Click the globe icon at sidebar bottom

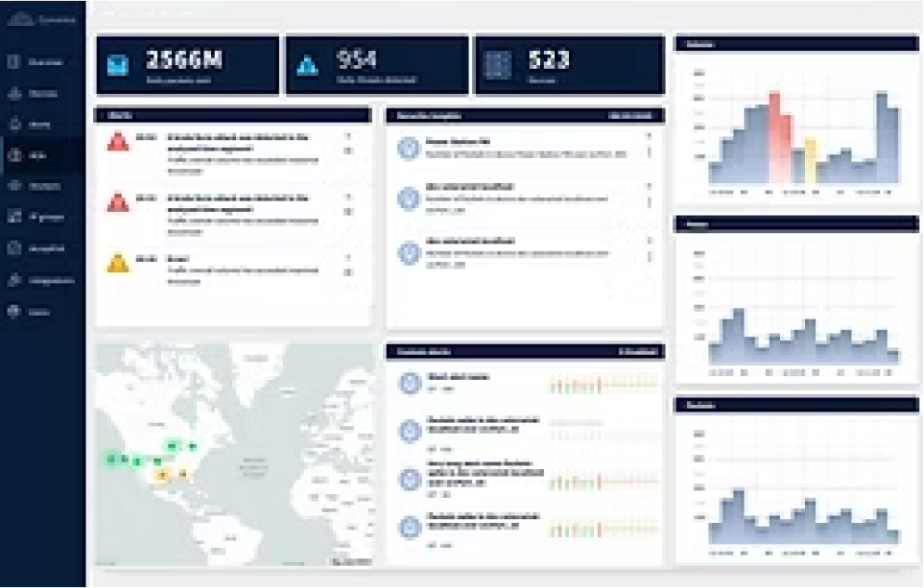pos(15,311)
